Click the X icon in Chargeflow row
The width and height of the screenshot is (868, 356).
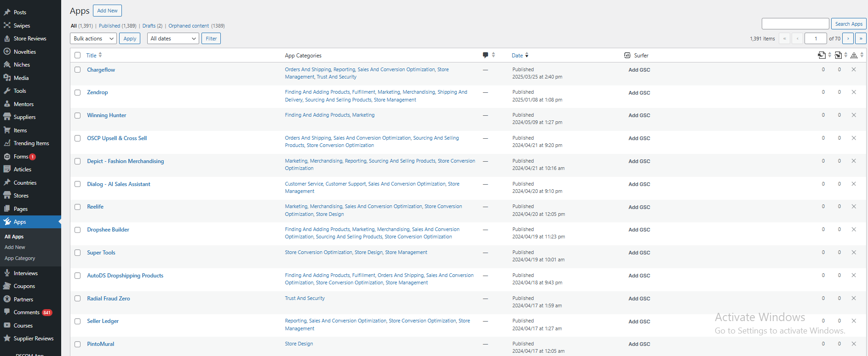854,69
